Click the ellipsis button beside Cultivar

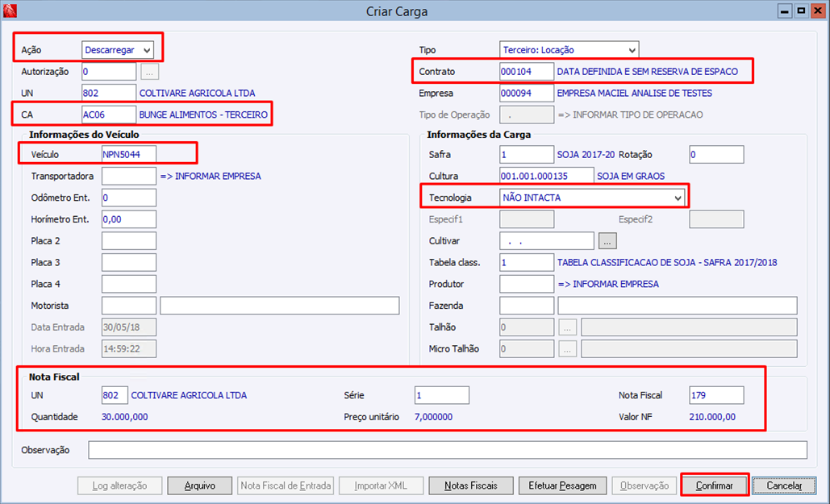[x=607, y=241]
